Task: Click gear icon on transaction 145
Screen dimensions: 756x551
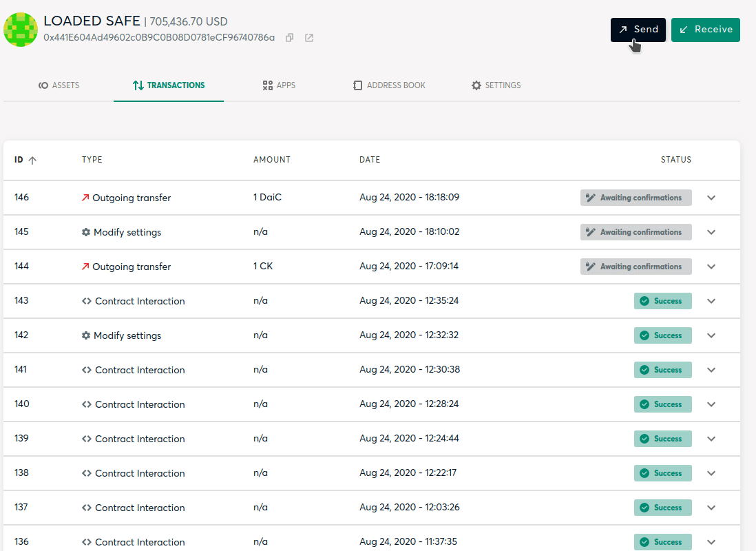Action: (86, 232)
